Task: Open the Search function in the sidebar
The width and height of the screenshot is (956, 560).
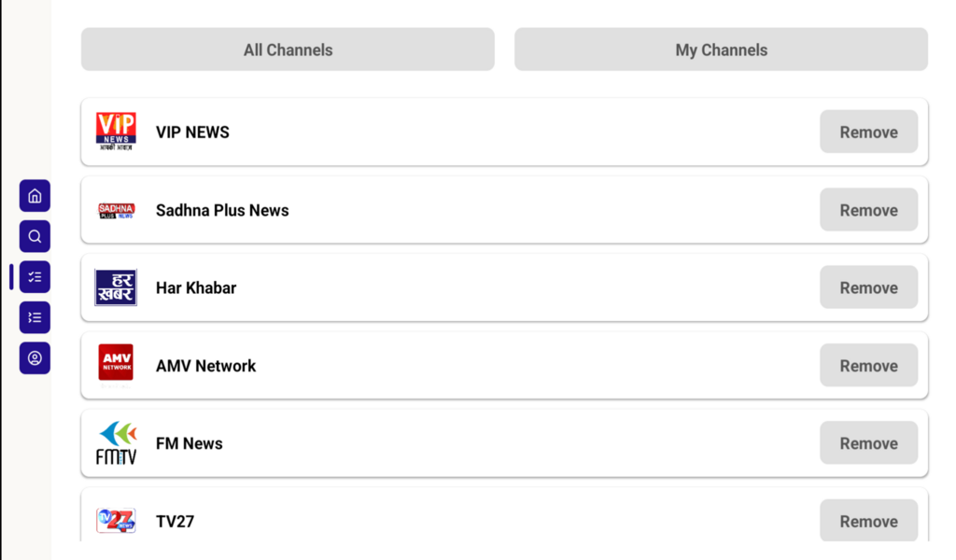Action: (x=35, y=236)
